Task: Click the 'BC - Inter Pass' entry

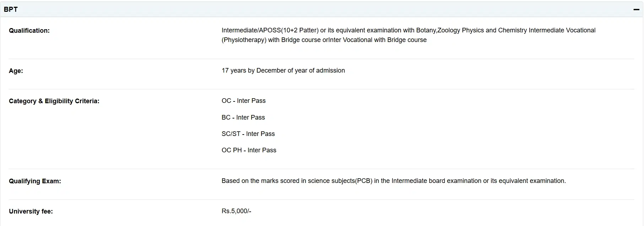Action: coord(243,117)
